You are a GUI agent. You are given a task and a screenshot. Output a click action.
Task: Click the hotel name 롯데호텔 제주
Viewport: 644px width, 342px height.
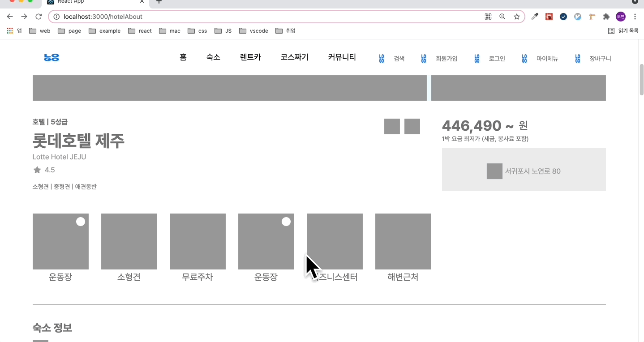(79, 141)
